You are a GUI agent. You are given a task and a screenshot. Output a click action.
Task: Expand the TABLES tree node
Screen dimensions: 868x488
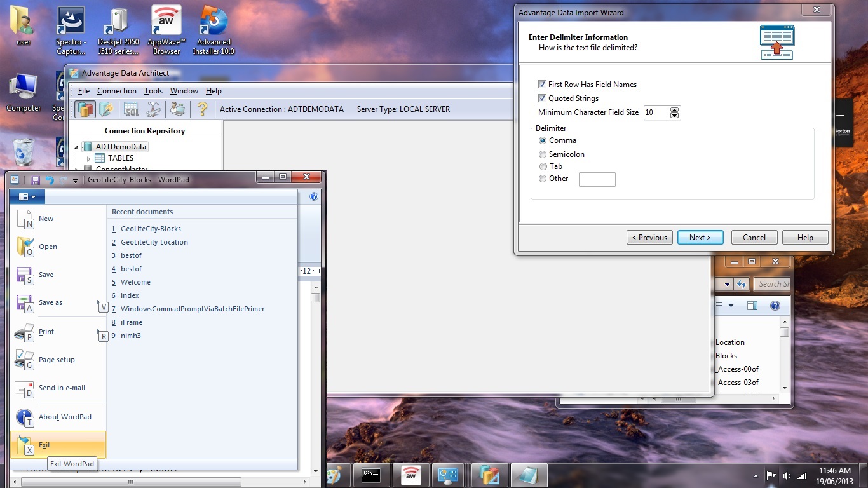pyautogui.click(x=89, y=158)
